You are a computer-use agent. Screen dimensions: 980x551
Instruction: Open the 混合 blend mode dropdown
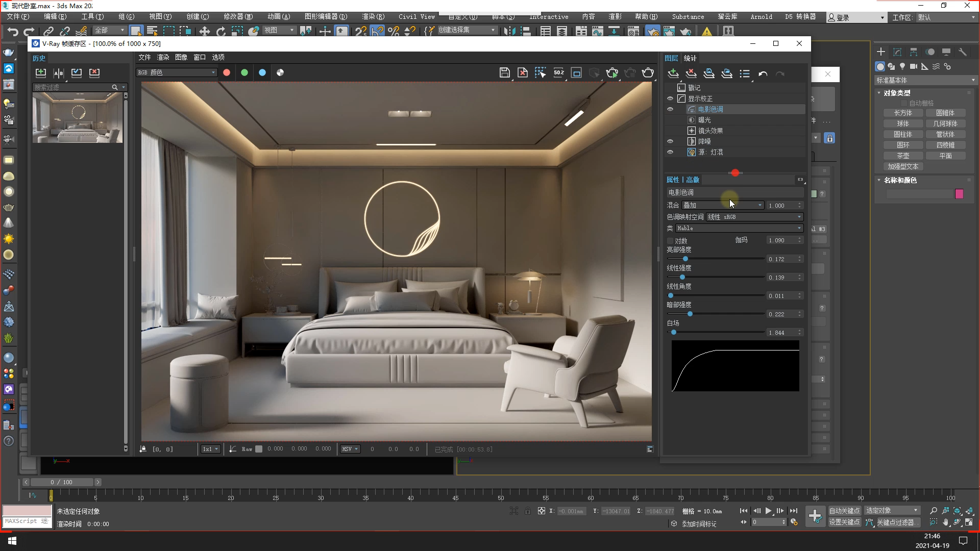coord(722,205)
